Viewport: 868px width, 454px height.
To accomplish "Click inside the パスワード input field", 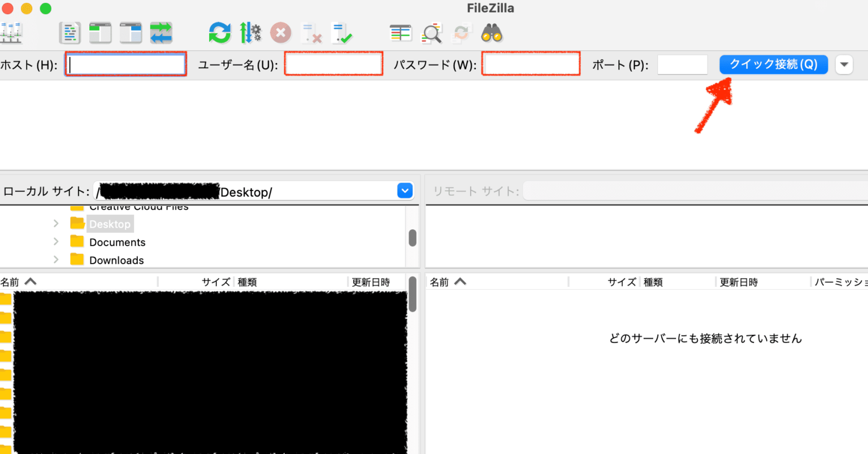I will coord(530,64).
